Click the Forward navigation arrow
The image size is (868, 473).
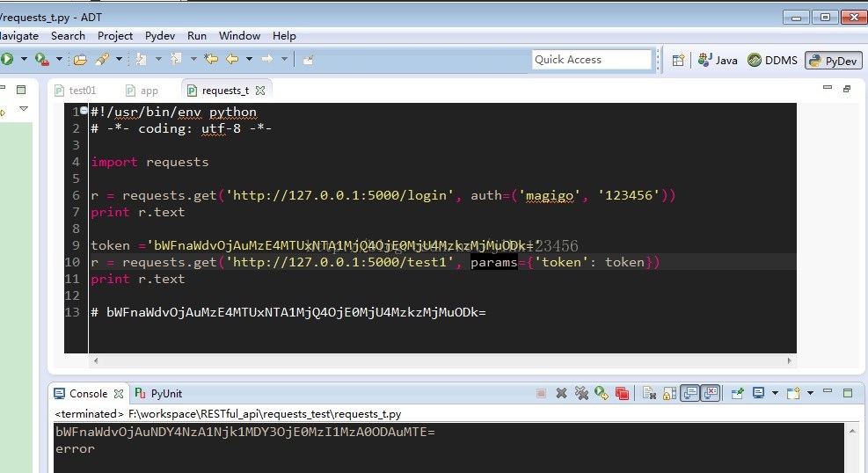pos(266,59)
